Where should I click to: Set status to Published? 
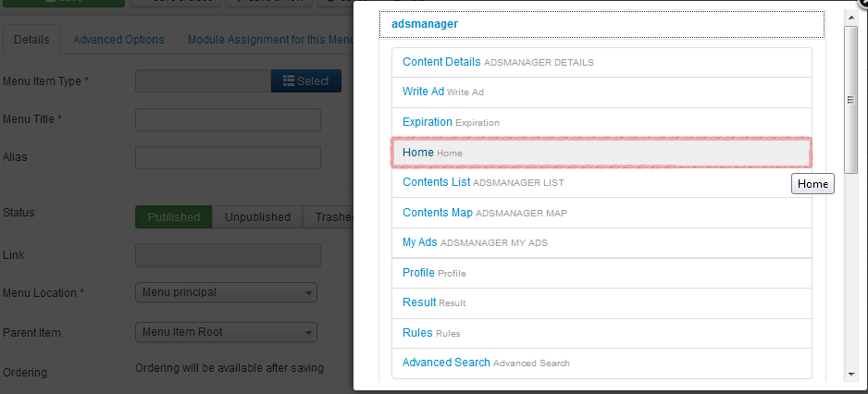(x=174, y=217)
